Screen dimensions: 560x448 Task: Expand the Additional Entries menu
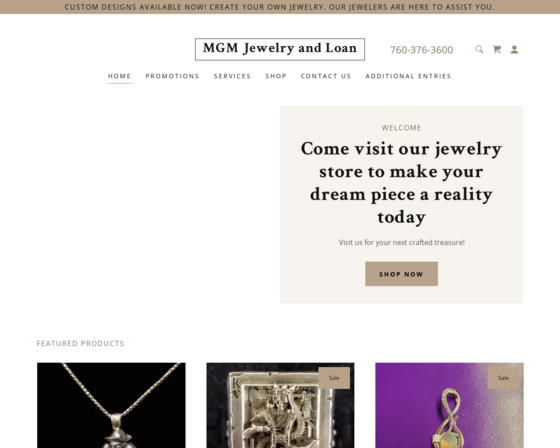[408, 76]
